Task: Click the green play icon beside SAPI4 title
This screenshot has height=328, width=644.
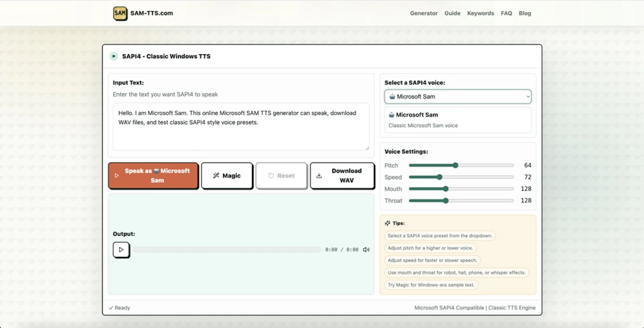Action: coord(114,56)
